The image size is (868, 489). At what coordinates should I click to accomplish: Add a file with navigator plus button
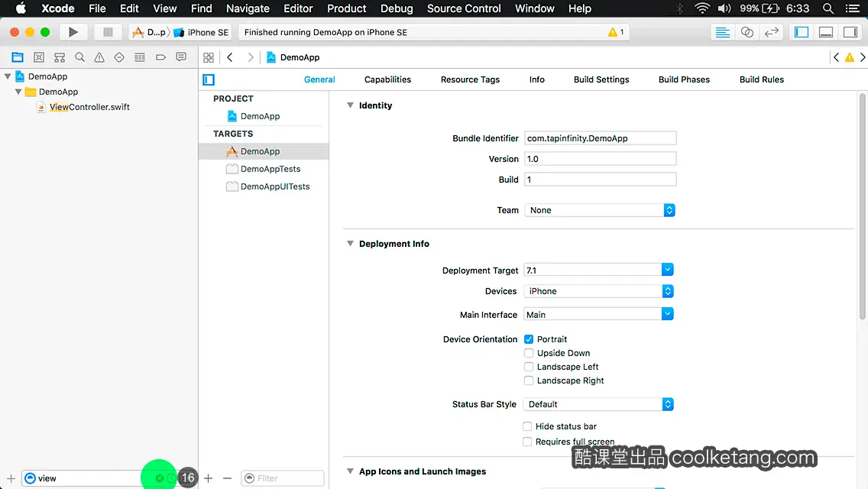tap(11, 478)
